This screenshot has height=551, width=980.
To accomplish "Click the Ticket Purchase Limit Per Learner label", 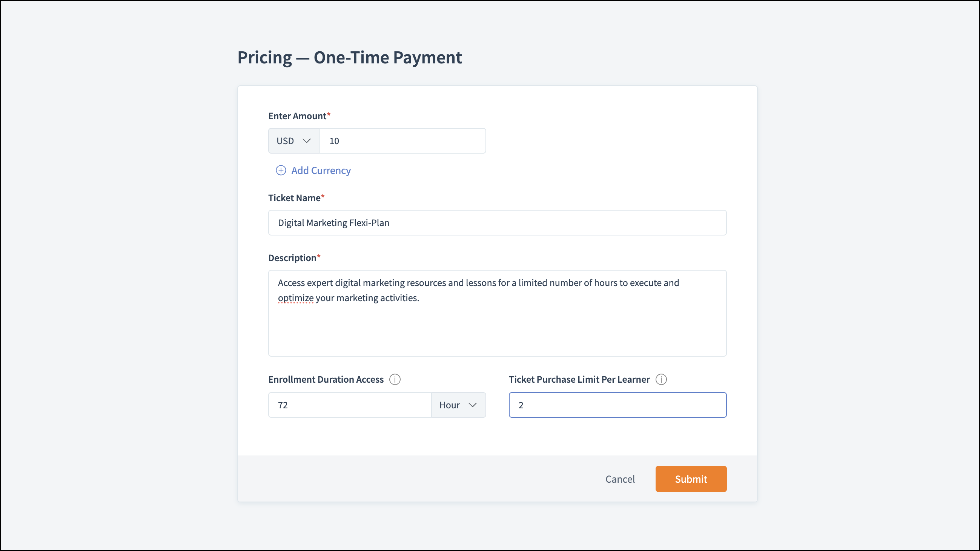I will [x=579, y=379].
